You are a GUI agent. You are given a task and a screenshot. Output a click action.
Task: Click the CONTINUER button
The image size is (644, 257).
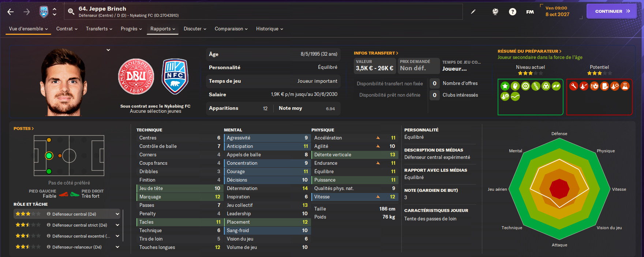click(x=612, y=11)
